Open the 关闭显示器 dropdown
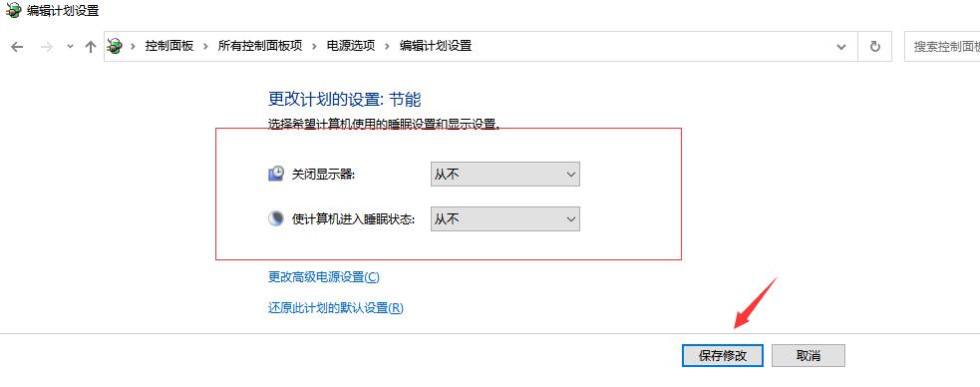The height and width of the screenshot is (387, 980). click(505, 175)
